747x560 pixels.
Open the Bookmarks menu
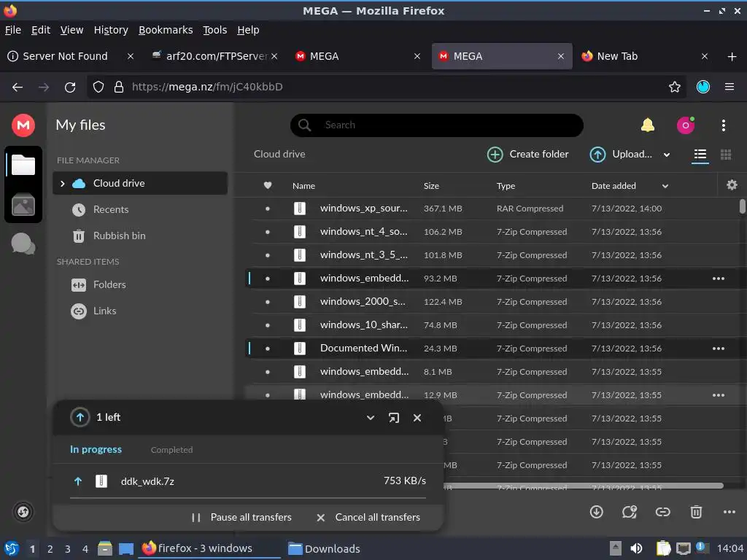tap(166, 30)
